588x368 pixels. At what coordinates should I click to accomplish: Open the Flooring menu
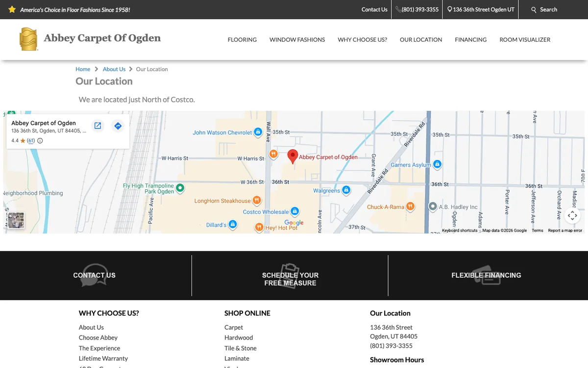(x=242, y=40)
